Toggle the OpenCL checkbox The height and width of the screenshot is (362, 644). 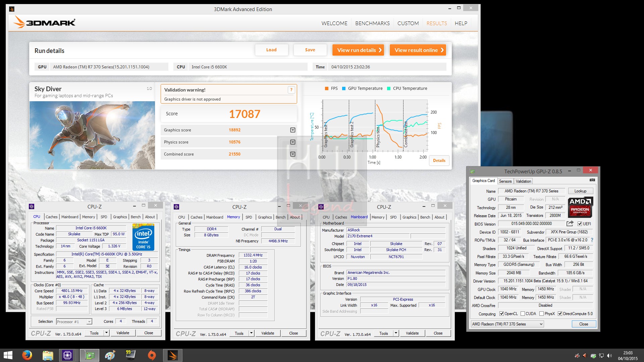[502, 314]
